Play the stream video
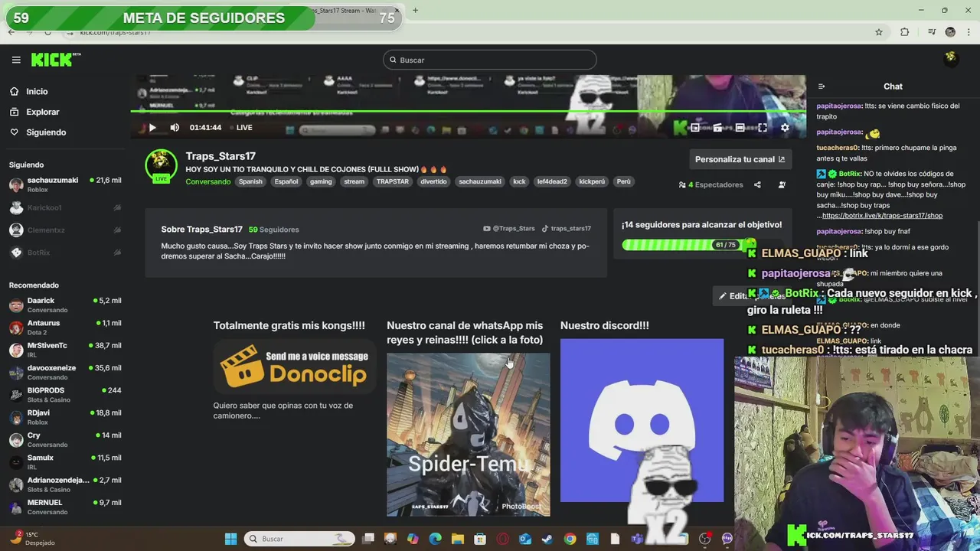This screenshot has height=551, width=980. point(152,128)
